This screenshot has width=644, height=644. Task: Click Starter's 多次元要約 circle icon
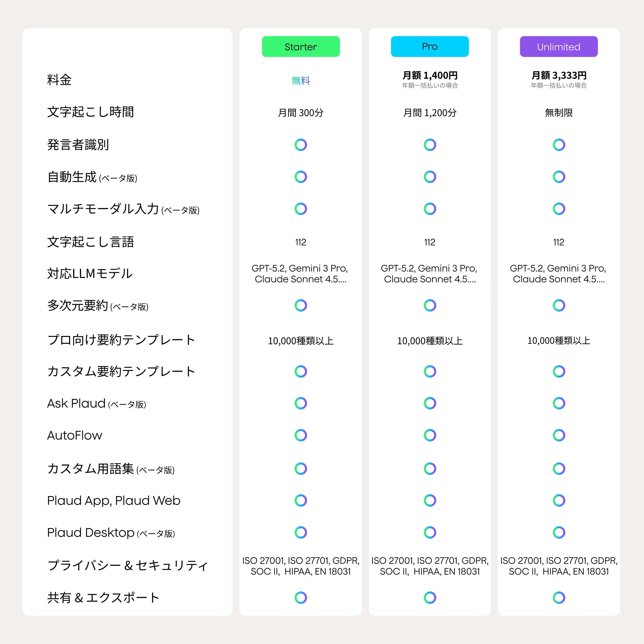(301, 305)
